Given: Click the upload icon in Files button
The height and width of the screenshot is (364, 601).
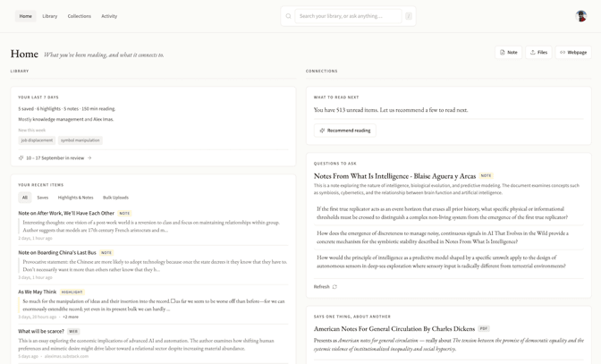Looking at the screenshot, I should click(x=533, y=53).
